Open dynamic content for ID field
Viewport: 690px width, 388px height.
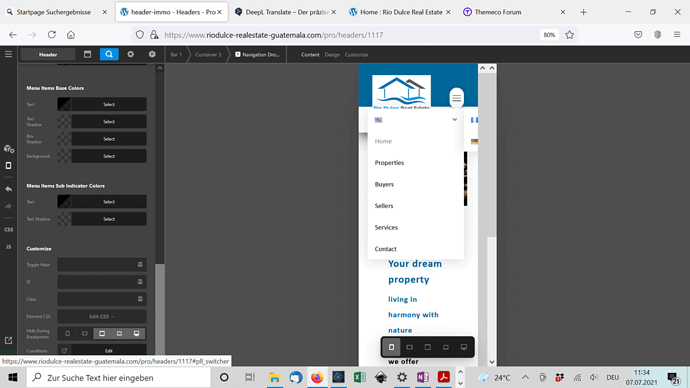click(x=140, y=282)
